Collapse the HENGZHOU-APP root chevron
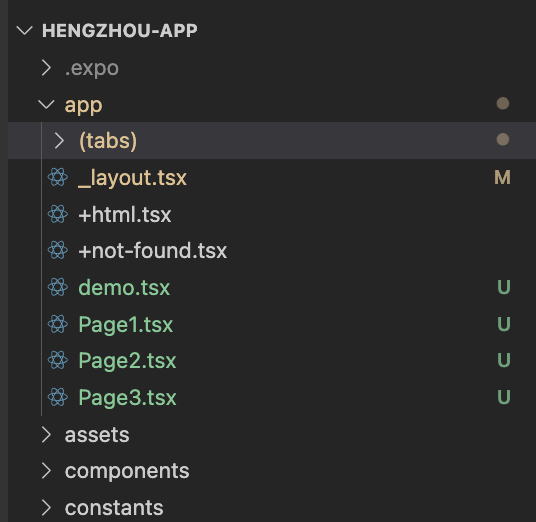 coord(25,31)
